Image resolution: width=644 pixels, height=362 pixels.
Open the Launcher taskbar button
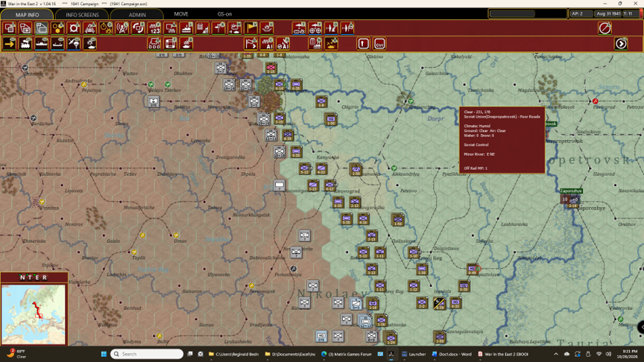(x=414, y=354)
